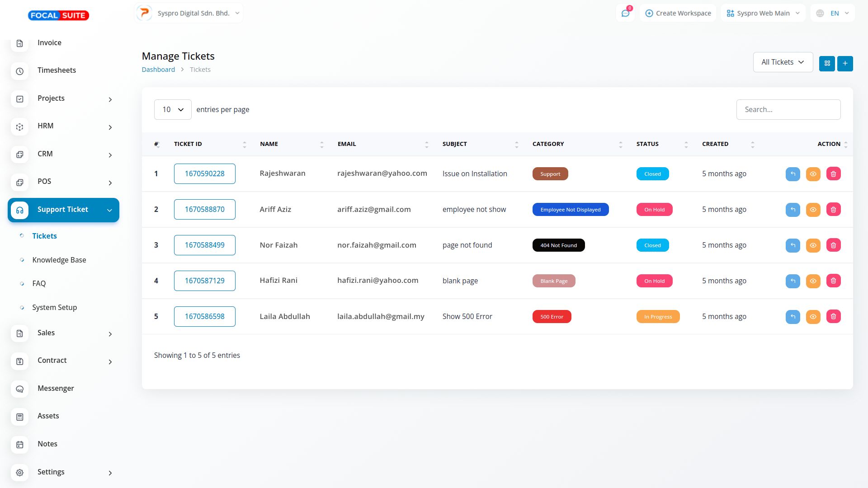Viewport: 868px width, 488px height.
Task: View the Ariff Aziz ticket via eye icon
Action: [x=813, y=210]
